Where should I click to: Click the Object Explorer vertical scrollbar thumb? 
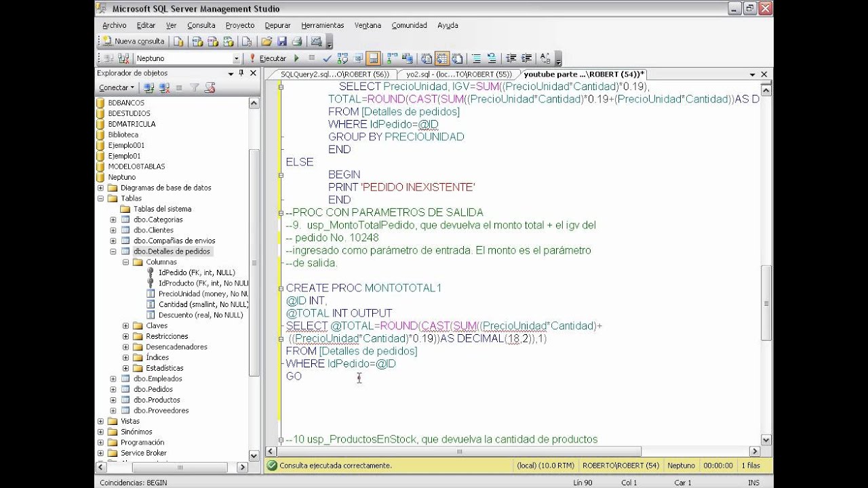[254, 263]
